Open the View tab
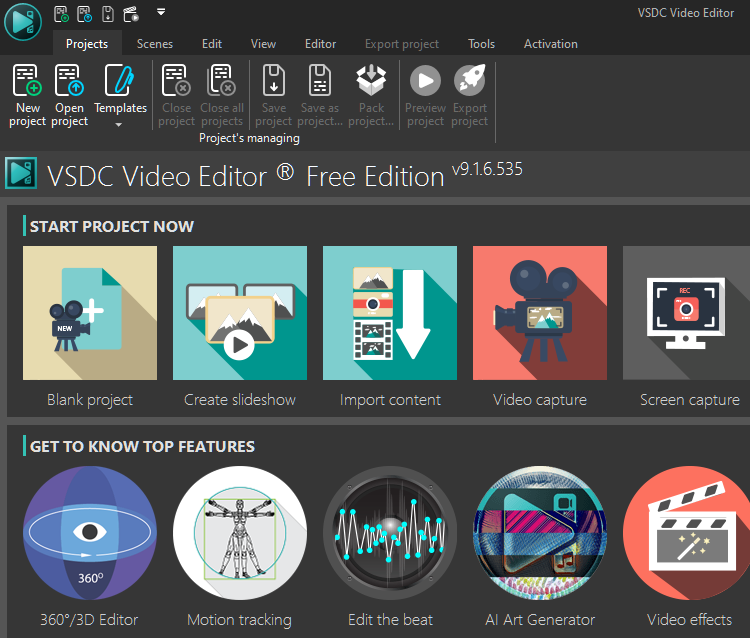 click(263, 44)
